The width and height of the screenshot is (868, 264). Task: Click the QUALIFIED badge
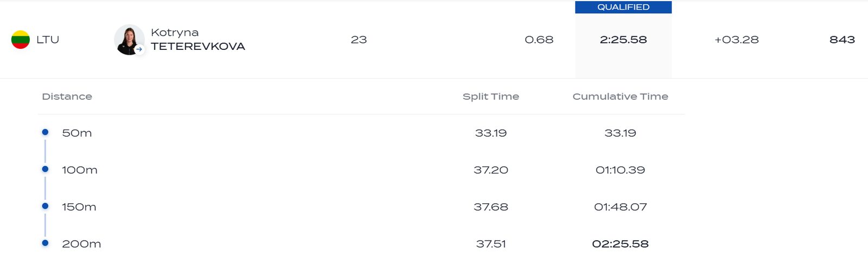pos(623,7)
